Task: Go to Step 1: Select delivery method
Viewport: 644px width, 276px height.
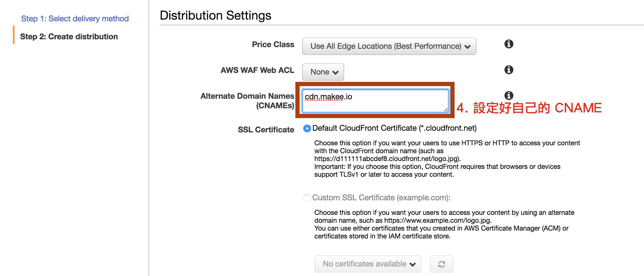Action: click(x=75, y=19)
